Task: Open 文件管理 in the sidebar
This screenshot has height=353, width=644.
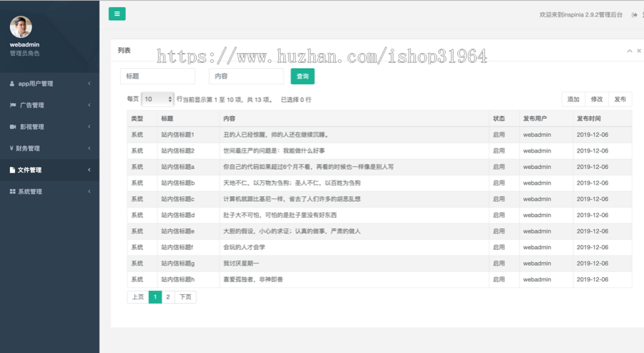Action: (x=49, y=170)
